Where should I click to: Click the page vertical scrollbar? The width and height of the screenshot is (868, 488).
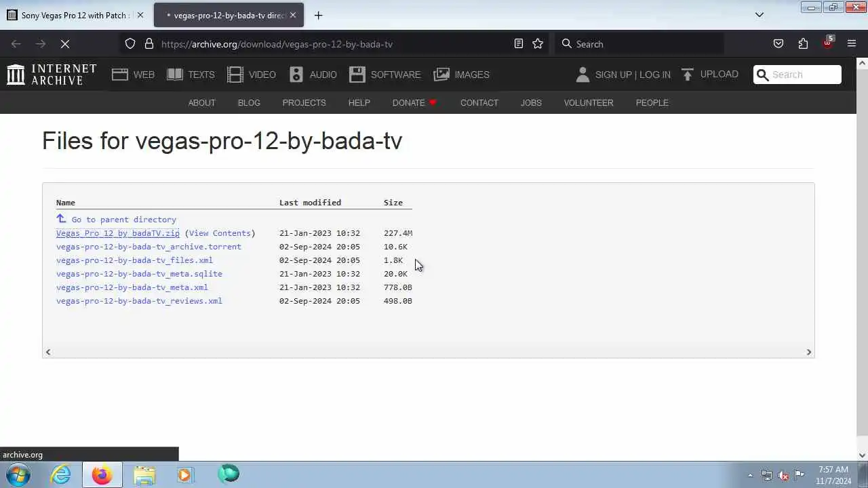(862, 251)
